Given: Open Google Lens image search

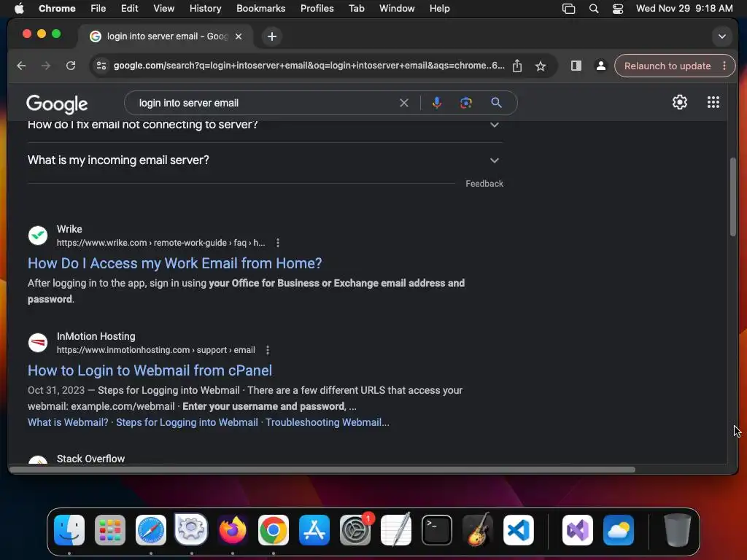Looking at the screenshot, I should pyautogui.click(x=466, y=103).
